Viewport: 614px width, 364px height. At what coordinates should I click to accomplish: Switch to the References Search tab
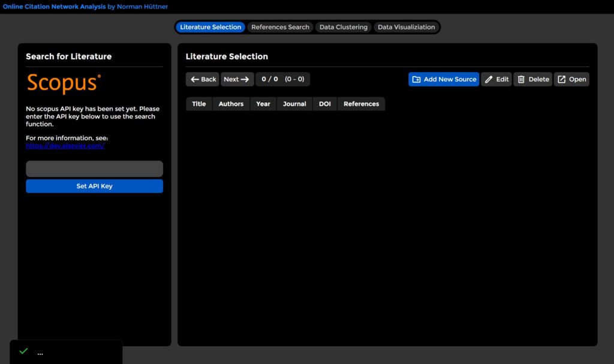pyautogui.click(x=280, y=27)
